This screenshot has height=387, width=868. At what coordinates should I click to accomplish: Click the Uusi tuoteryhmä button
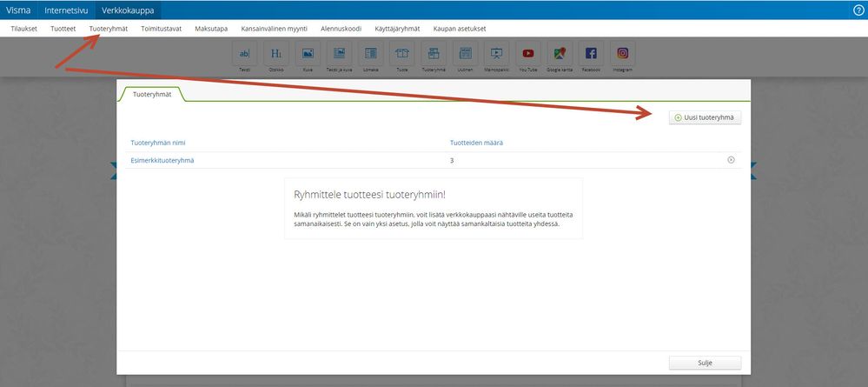pyautogui.click(x=705, y=117)
